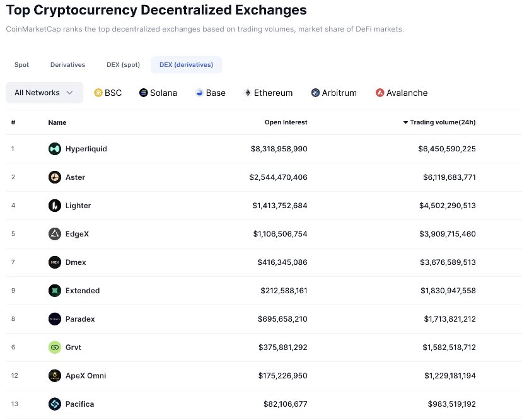
Task: Click EdgeX trading volume $3,909,715,460
Action: tap(448, 234)
